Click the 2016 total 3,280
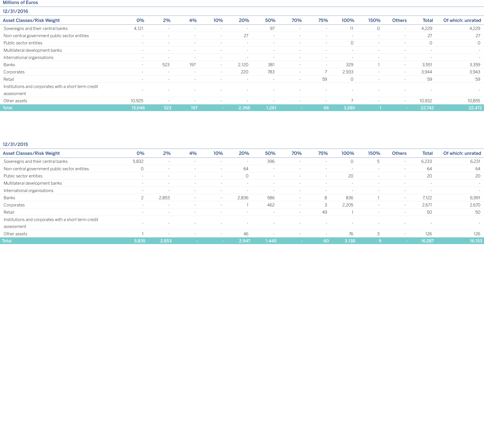Screen dimensions: 484x448 click(x=349, y=108)
